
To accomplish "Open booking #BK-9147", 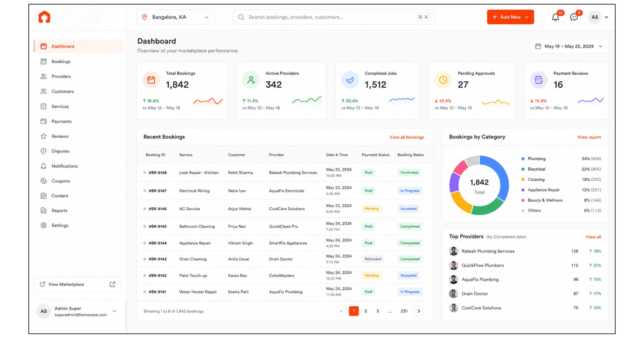I will coord(157,191).
